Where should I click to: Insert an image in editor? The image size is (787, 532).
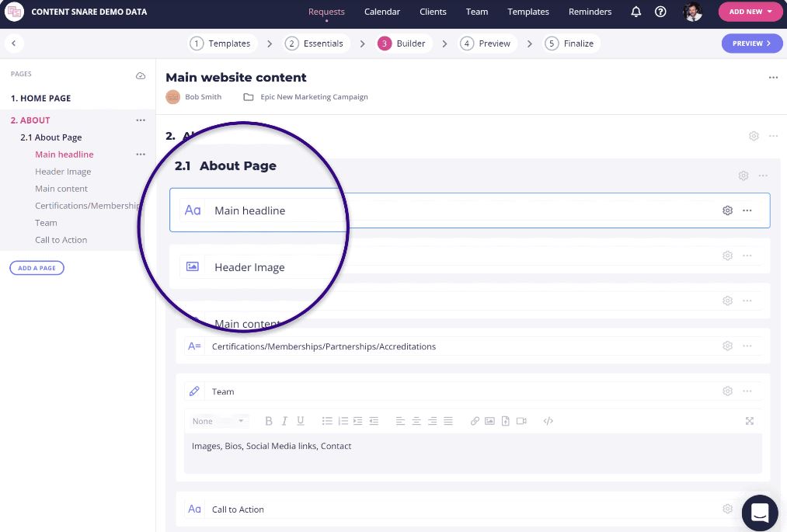(490, 421)
